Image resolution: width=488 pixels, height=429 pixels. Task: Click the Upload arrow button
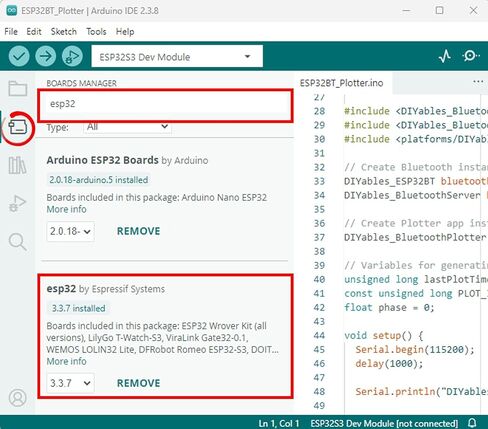tap(46, 56)
